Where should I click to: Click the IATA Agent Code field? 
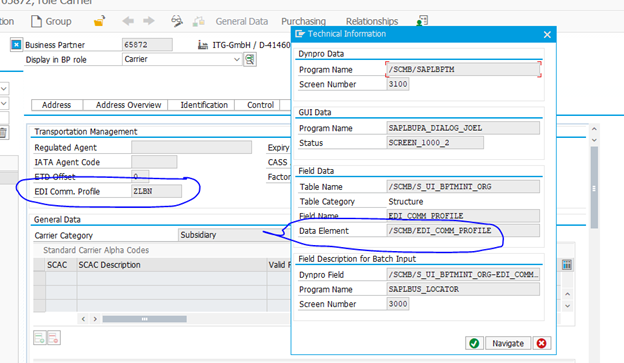coord(154,162)
